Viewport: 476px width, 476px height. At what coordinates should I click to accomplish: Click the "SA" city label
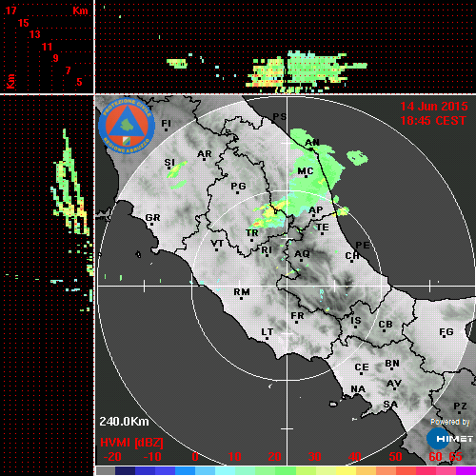390,405
